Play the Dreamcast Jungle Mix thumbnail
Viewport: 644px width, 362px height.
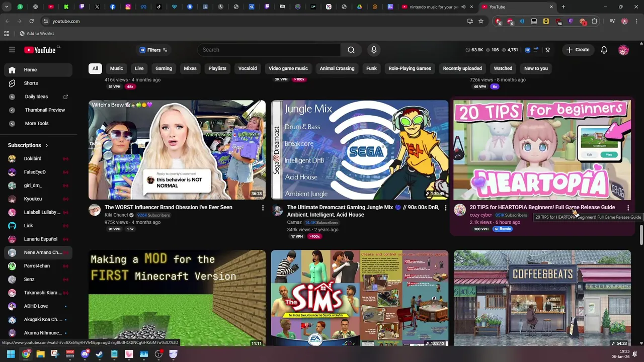(360, 150)
